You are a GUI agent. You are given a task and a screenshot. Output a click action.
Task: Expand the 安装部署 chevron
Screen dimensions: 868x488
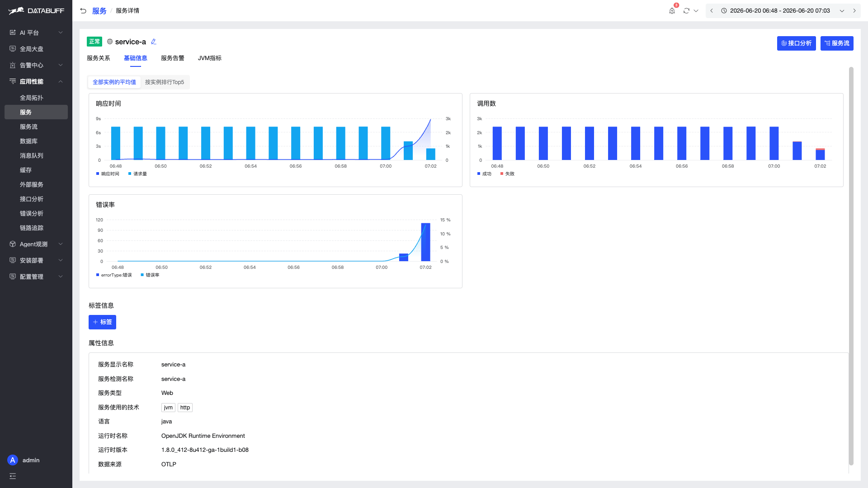point(61,260)
